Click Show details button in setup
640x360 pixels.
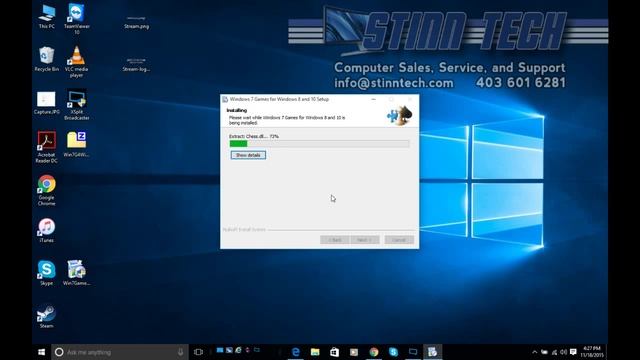coord(248,155)
